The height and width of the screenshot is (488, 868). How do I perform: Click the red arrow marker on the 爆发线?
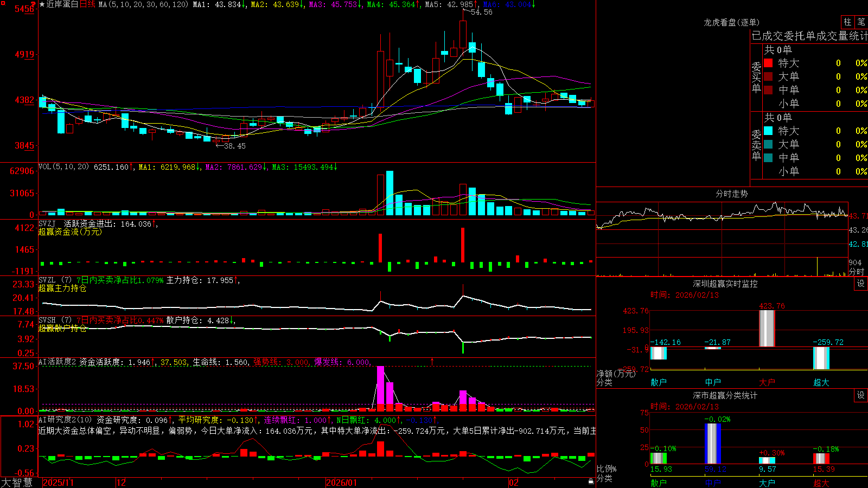(x=432, y=361)
